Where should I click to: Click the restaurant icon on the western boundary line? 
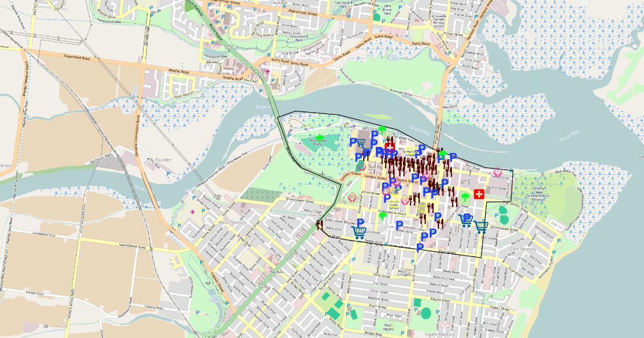320,225
